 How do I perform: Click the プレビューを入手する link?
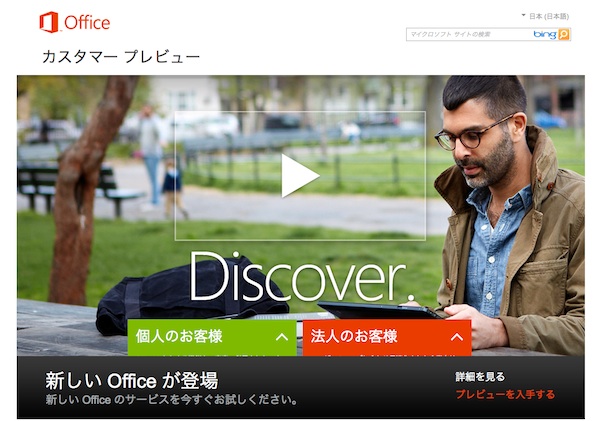(x=505, y=394)
